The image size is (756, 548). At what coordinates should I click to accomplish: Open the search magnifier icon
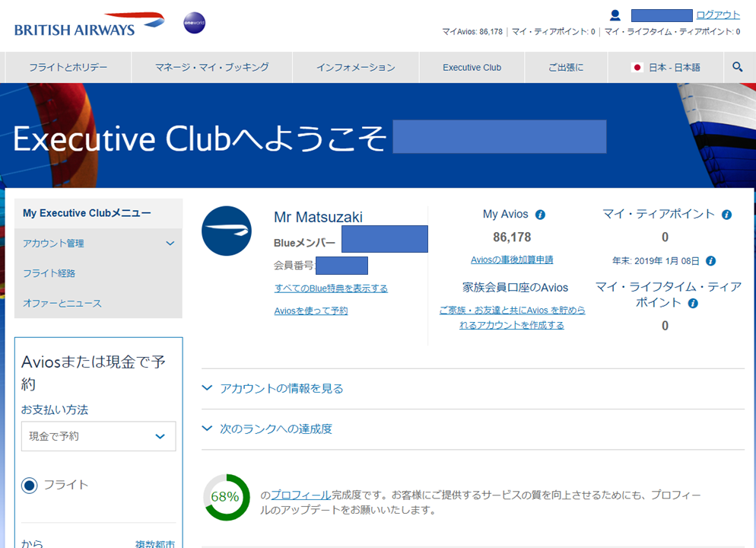point(737,67)
